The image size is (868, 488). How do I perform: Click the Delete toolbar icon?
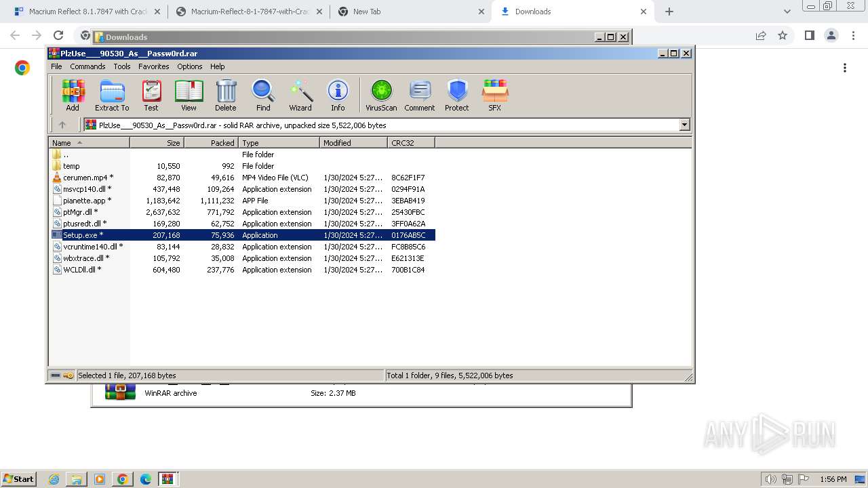(226, 95)
